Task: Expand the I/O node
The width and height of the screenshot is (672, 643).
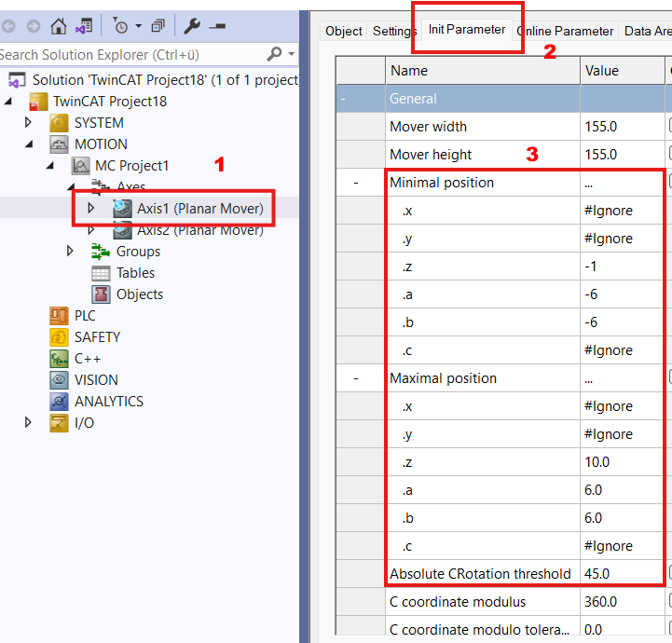Action: (28, 422)
